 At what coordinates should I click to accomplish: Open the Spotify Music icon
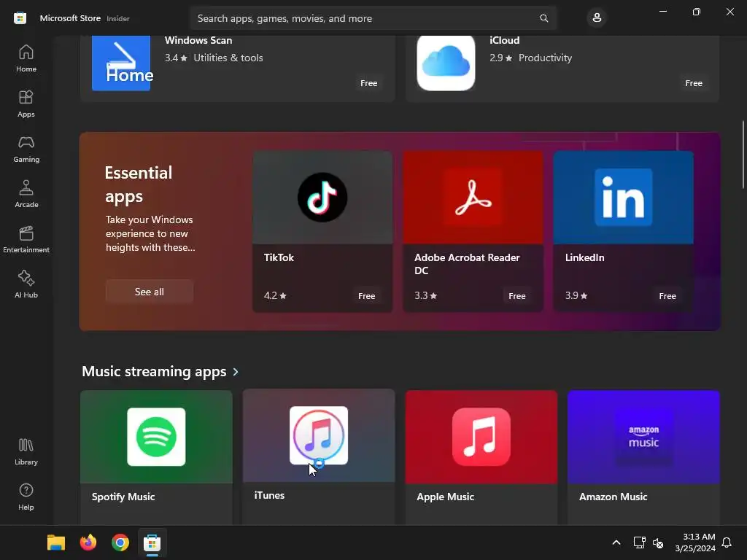156,437
